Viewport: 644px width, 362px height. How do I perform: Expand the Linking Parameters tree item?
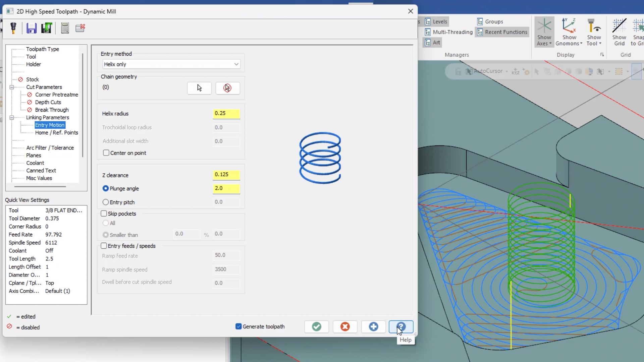coord(12,117)
